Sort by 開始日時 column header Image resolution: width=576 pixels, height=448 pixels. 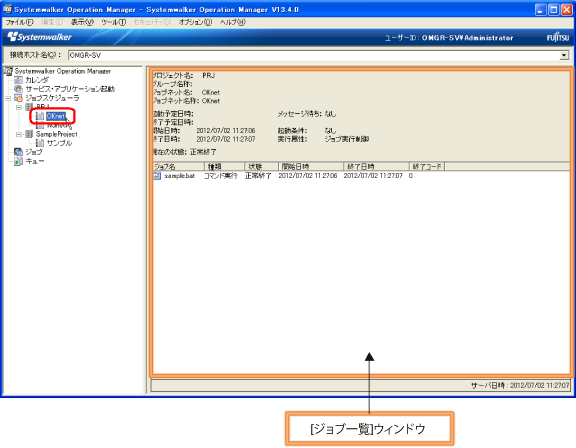click(x=311, y=167)
